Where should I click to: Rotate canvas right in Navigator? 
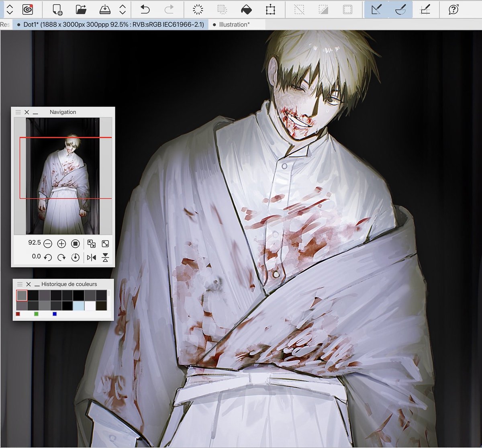pyautogui.click(x=61, y=258)
